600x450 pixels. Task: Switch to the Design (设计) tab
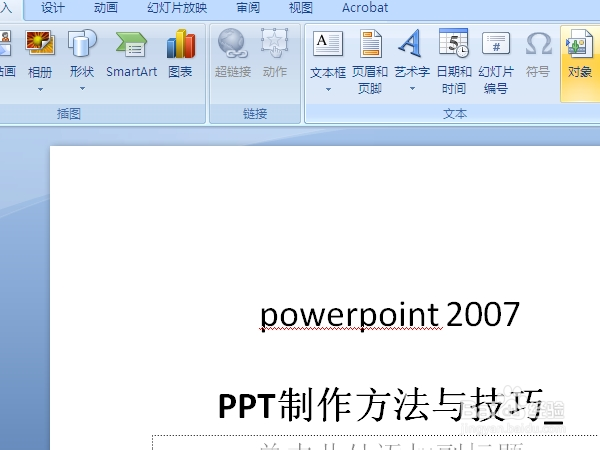(x=53, y=8)
